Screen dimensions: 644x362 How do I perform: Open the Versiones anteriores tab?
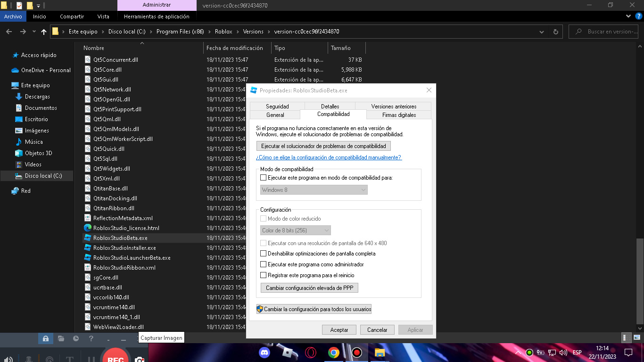click(x=394, y=107)
